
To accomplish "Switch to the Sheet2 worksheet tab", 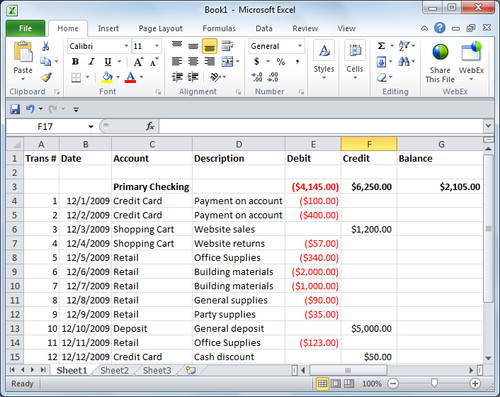I will (114, 370).
